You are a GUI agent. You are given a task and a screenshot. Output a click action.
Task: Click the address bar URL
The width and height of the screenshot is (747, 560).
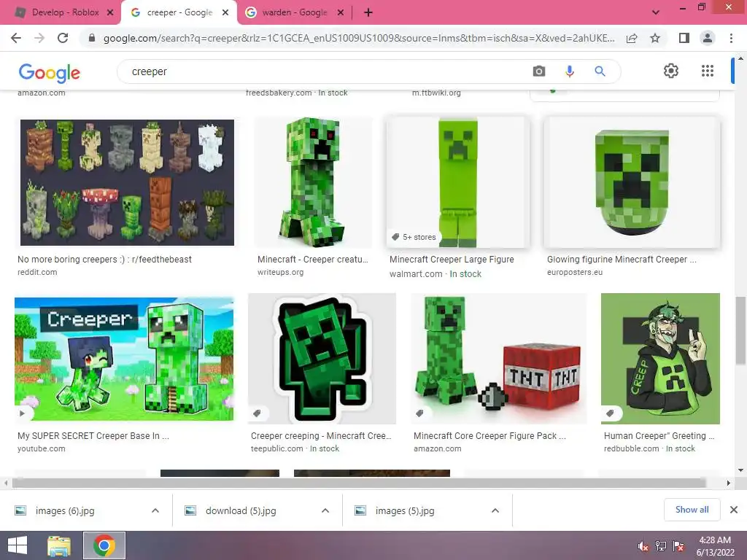coord(359,38)
